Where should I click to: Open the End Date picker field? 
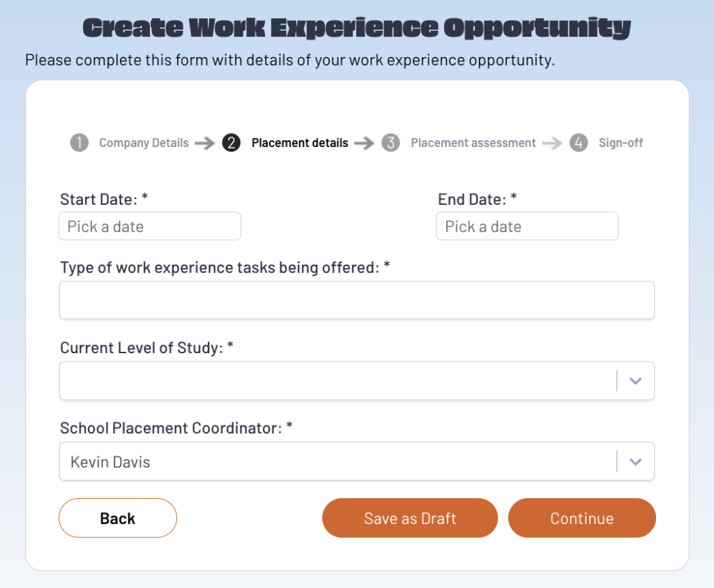pyautogui.click(x=527, y=226)
